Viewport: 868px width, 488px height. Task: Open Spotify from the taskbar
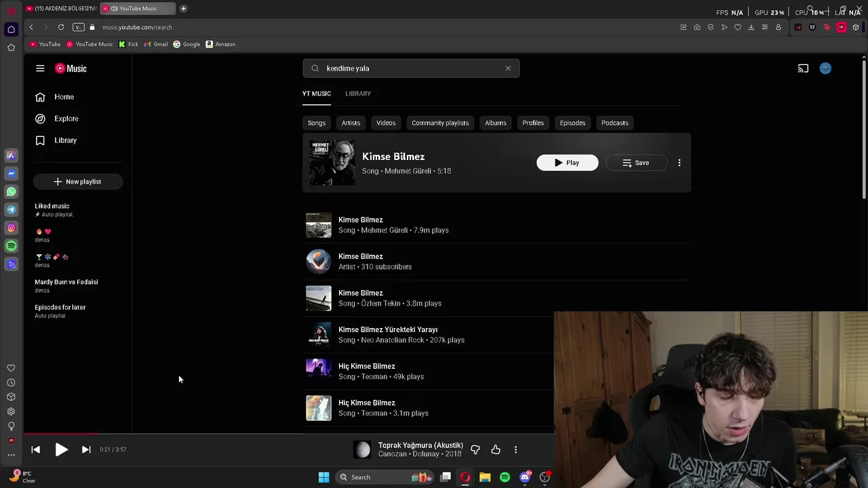tap(505, 477)
